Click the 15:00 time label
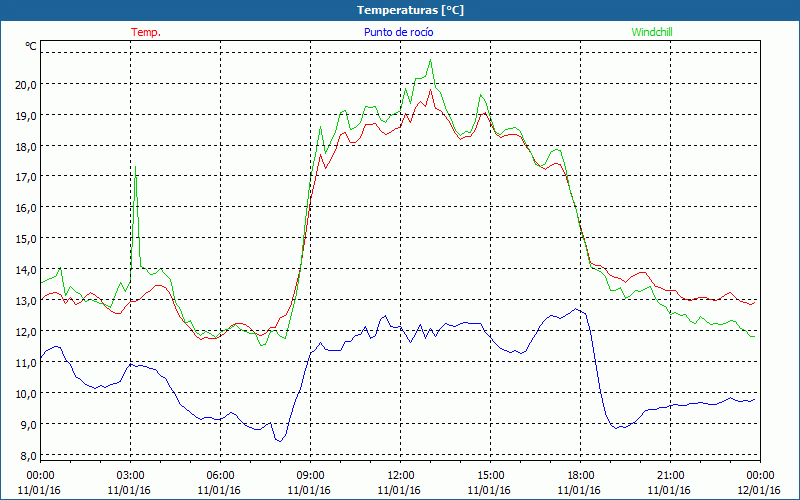Viewport: 800px width, 500px height. [490, 476]
